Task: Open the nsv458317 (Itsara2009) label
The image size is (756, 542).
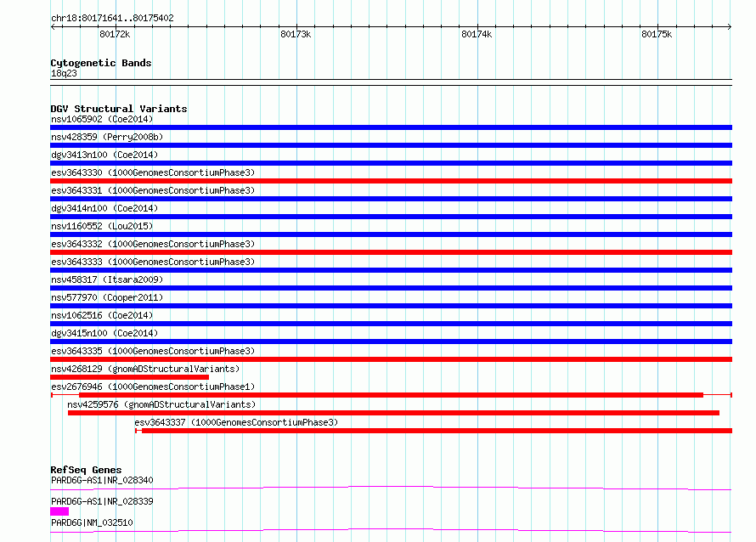Action: point(107,279)
